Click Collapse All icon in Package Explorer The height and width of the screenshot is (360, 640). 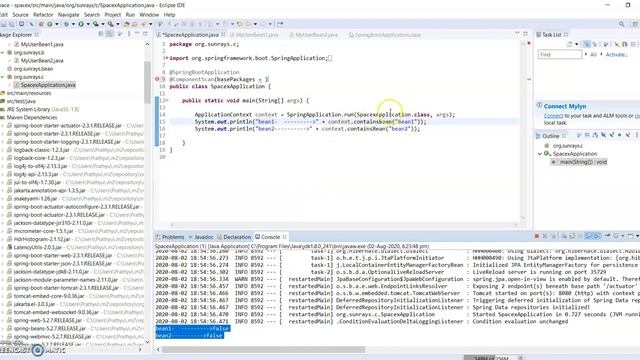coord(101,34)
